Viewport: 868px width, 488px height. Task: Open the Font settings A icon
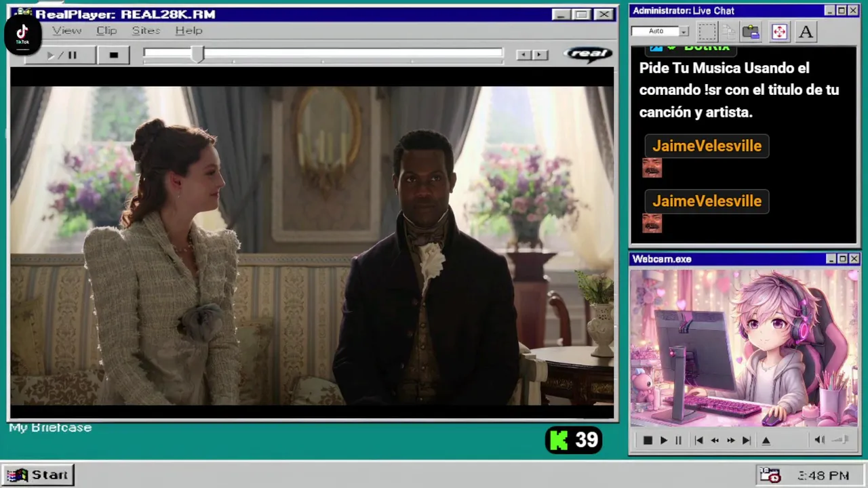click(x=806, y=31)
